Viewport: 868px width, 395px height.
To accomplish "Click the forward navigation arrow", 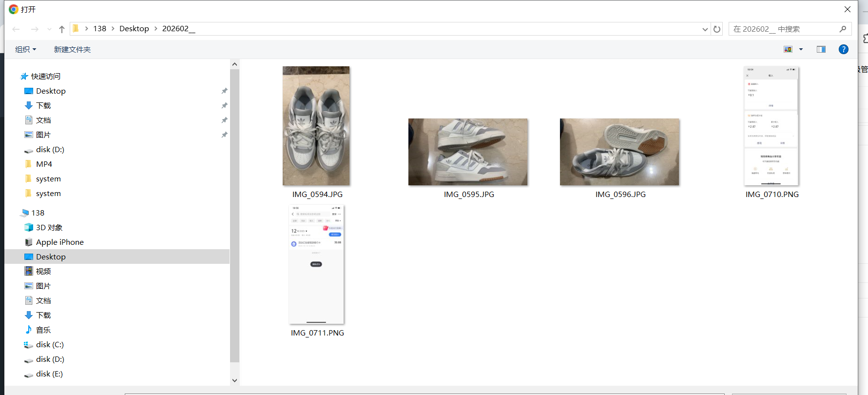I will click(35, 29).
